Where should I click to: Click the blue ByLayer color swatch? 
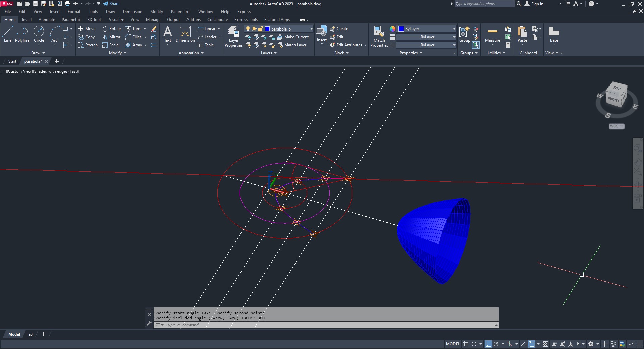point(401,29)
